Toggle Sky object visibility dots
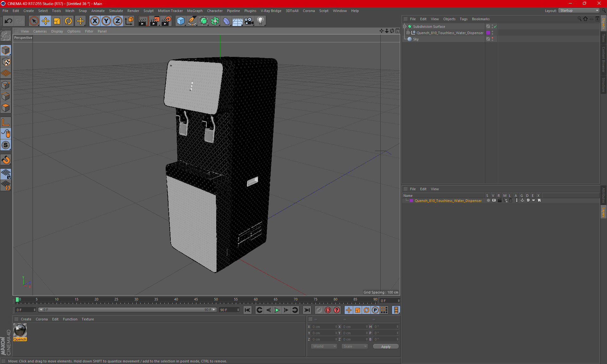Viewport: 607px width, 364px height. point(492,39)
